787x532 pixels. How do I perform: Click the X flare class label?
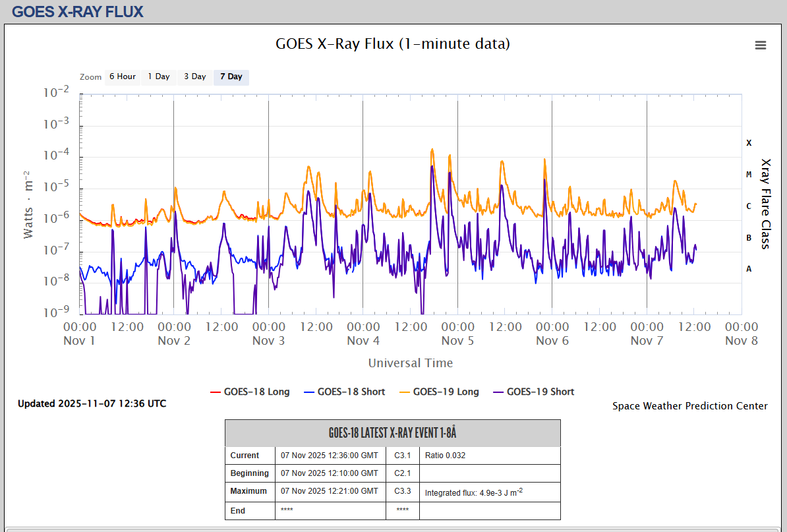(748, 142)
